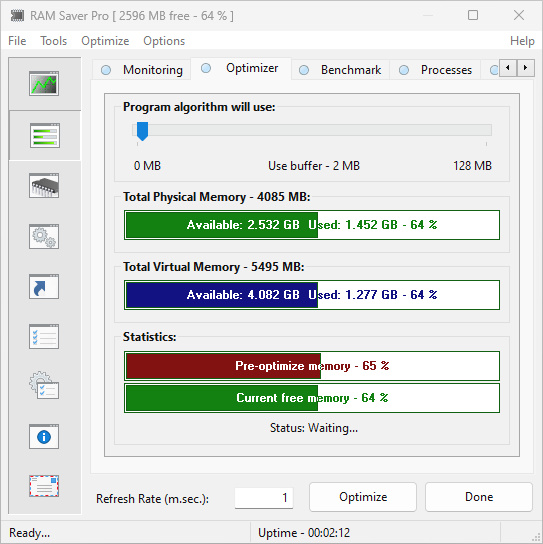
Task: Open the gear with checklist settings icon
Action: [44, 385]
